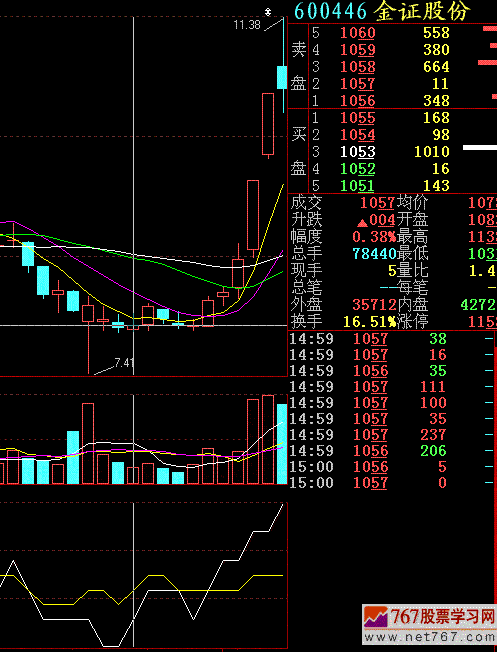Click the red bar beside sell-5 volume 558

click(490, 28)
